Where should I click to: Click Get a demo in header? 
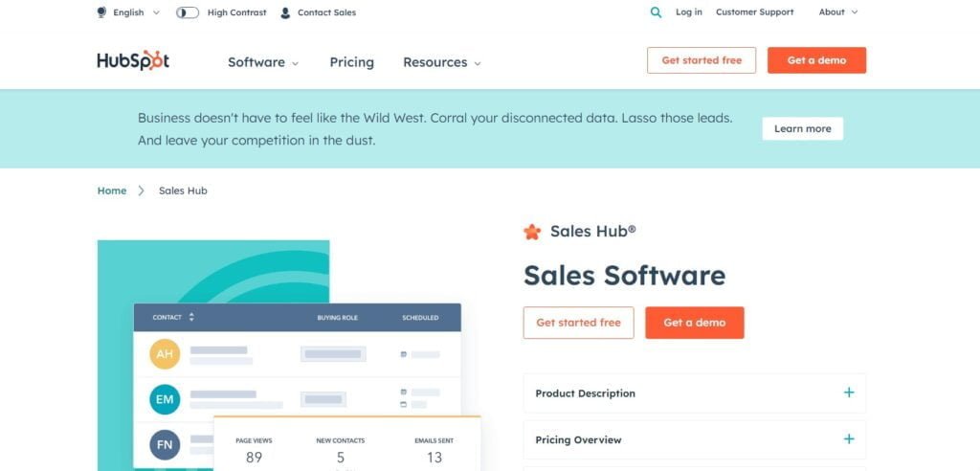pos(816,60)
